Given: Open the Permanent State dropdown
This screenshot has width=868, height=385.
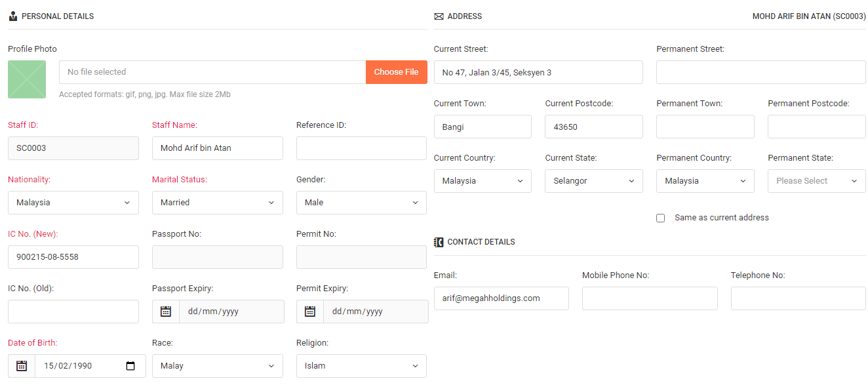Looking at the screenshot, I should click(x=816, y=180).
